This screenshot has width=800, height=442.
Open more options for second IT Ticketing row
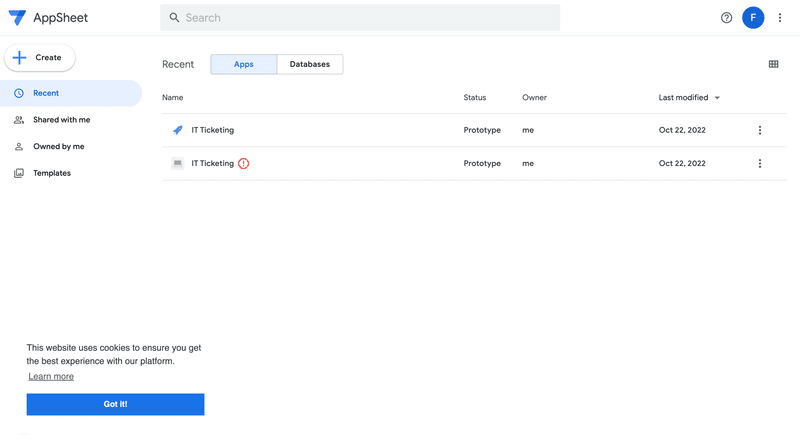(x=760, y=163)
